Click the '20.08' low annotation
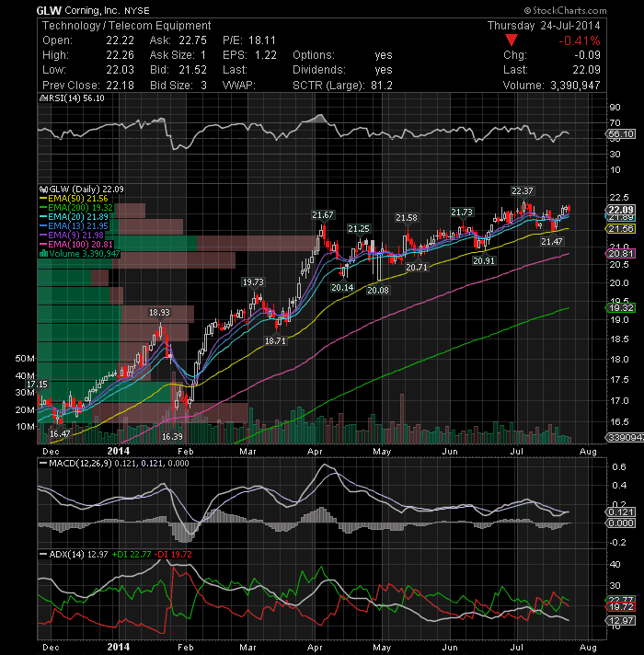This screenshot has height=655, width=644. point(378,290)
